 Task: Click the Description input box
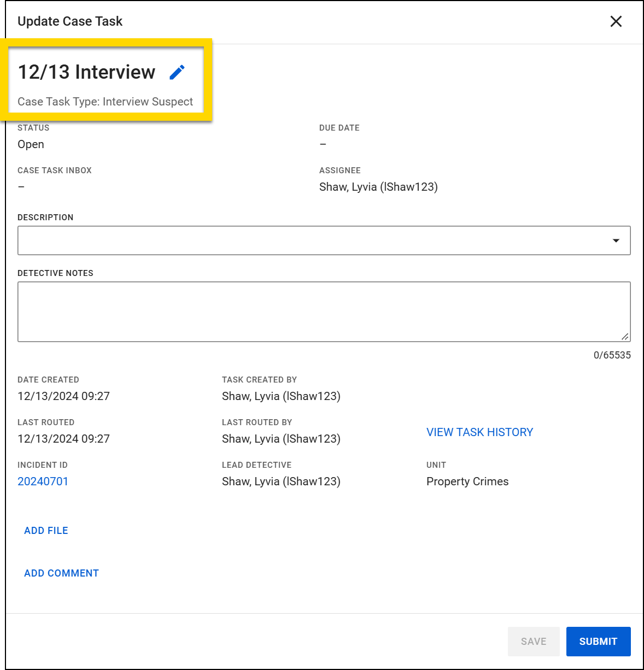273,240
